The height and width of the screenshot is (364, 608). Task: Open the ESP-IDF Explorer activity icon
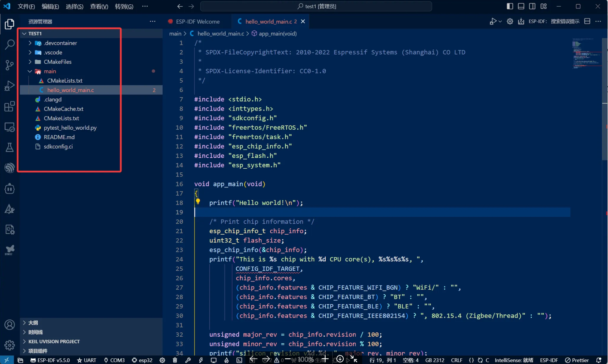pyautogui.click(x=9, y=168)
